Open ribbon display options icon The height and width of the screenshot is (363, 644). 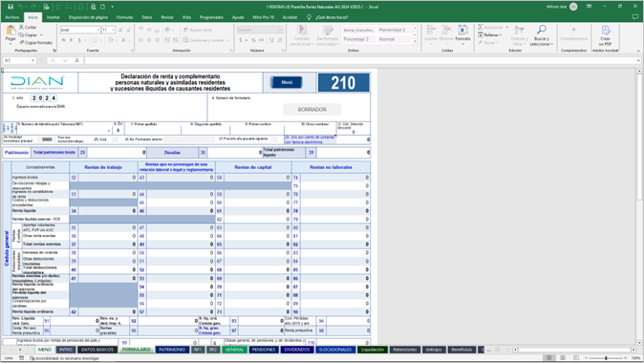point(589,7)
